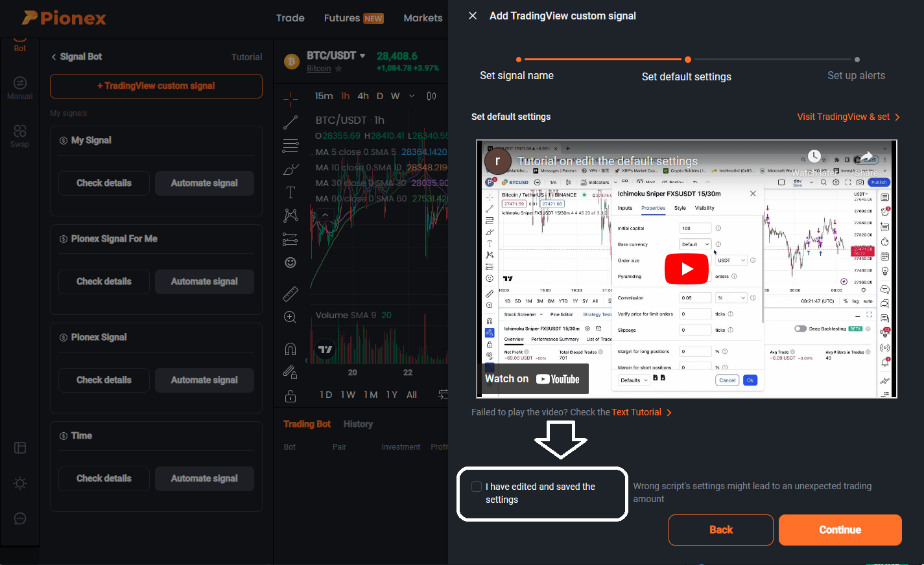This screenshot has width=924, height=565.
Task: Open the Futures NEW menu
Action: pos(353,18)
